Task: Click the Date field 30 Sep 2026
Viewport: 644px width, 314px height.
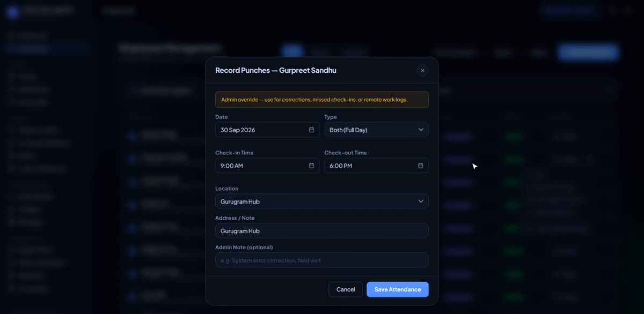Action: [x=267, y=130]
